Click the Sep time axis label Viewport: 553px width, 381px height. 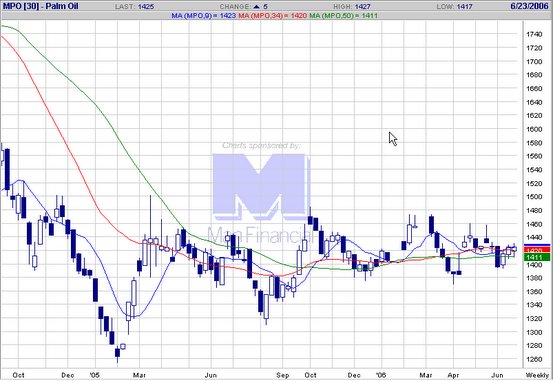(x=282, y=375)
